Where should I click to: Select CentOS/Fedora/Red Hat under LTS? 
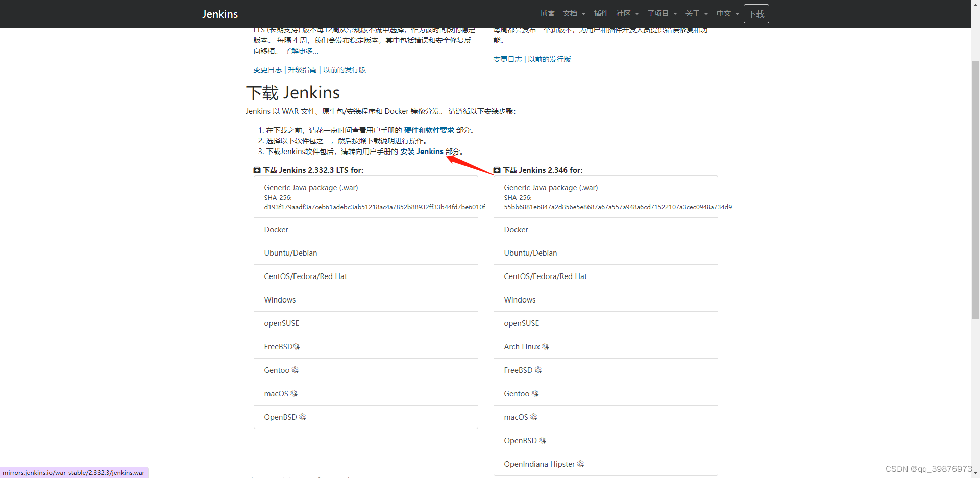click(x=366, y=276)
